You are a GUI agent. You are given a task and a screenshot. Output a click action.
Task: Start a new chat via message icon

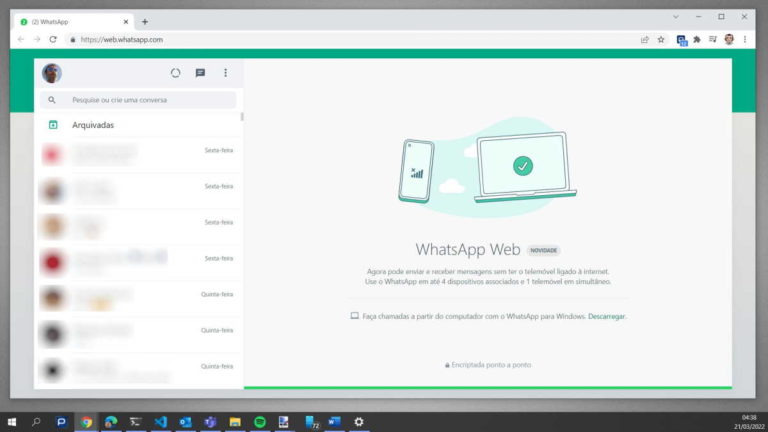coord(200,73)
